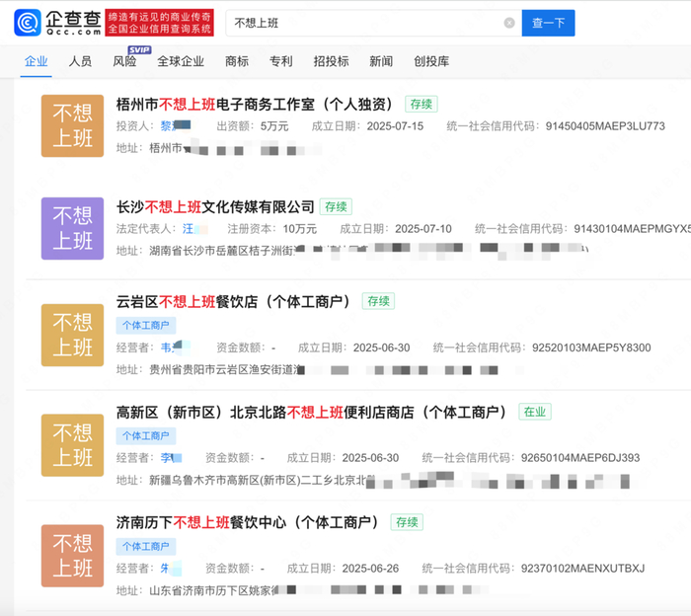Open 梧州市不想上班电子商务工作室 result link
This screenshot has width=691, height=616.
pos(255,105)
